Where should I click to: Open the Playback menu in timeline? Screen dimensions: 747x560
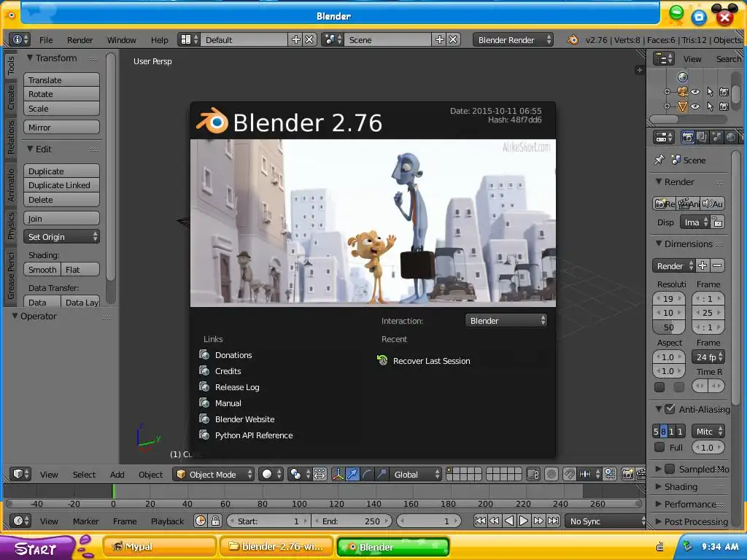click(167, 521)
